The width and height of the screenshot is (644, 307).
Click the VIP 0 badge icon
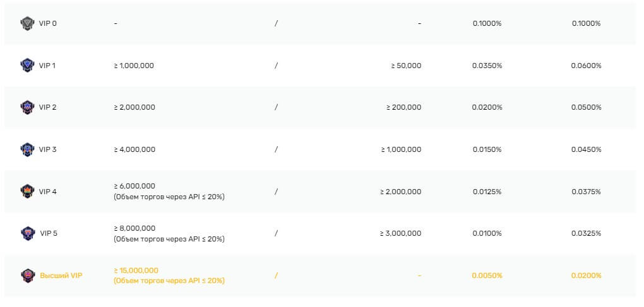coord(27,23)
